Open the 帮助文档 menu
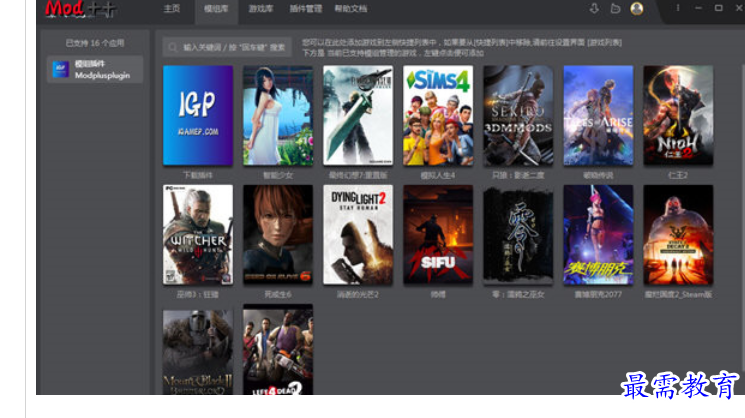Viewport: 745px width, 418px height. tap(350, 8)
